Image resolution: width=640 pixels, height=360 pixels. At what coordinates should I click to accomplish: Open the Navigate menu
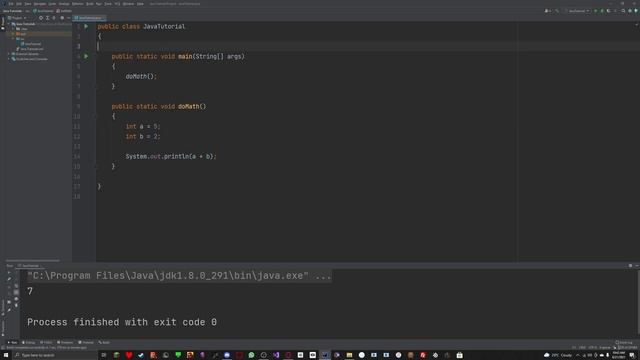click(40, 4)
